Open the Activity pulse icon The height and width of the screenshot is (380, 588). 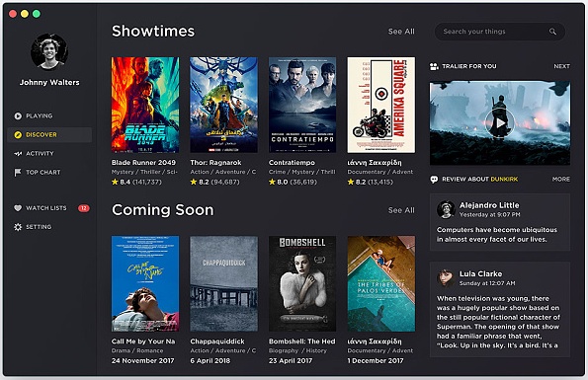tap(18, 154)
